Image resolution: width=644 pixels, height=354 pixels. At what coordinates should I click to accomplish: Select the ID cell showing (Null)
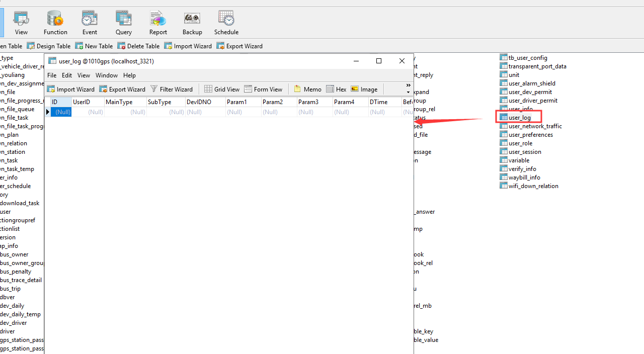61,112
